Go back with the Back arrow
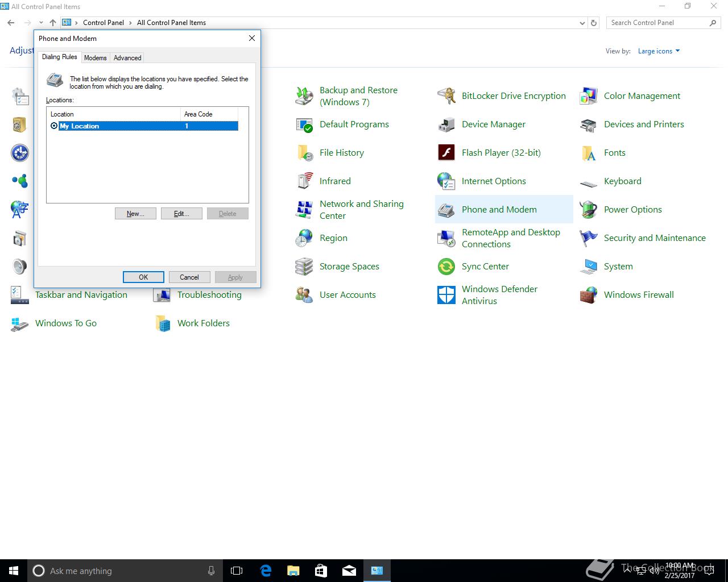 [x=11, y=23]
